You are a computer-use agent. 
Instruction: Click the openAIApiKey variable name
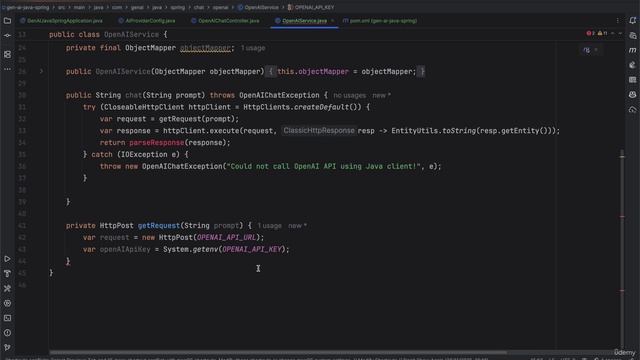125,249
